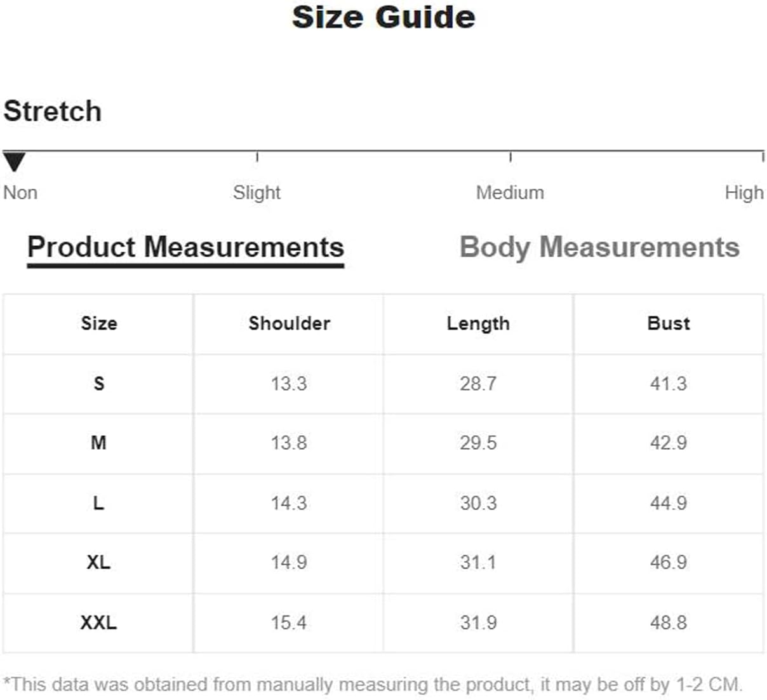Click the Size column header
Viewport: 767px width, 700px height.
click(x=99, y=323)
